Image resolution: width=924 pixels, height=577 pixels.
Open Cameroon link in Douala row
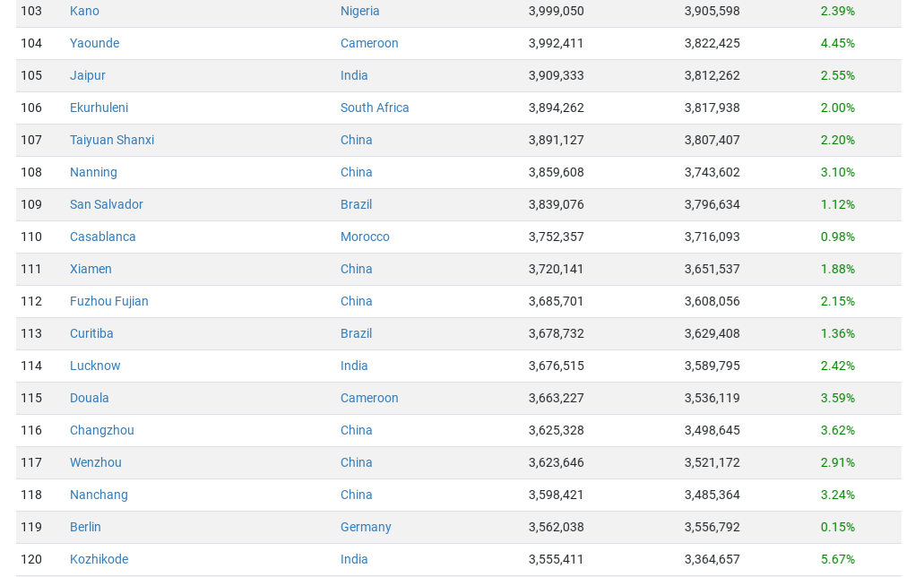coord(369,398)
